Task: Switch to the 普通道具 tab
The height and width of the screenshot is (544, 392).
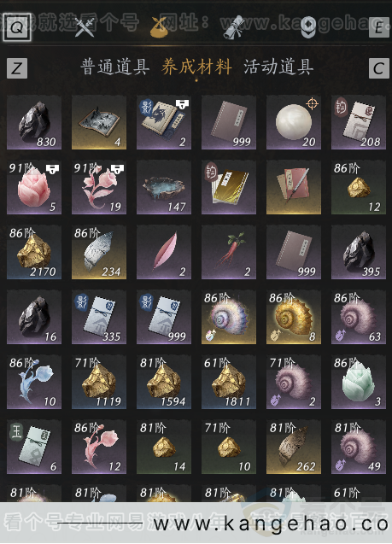Action: tap(114, 67)
